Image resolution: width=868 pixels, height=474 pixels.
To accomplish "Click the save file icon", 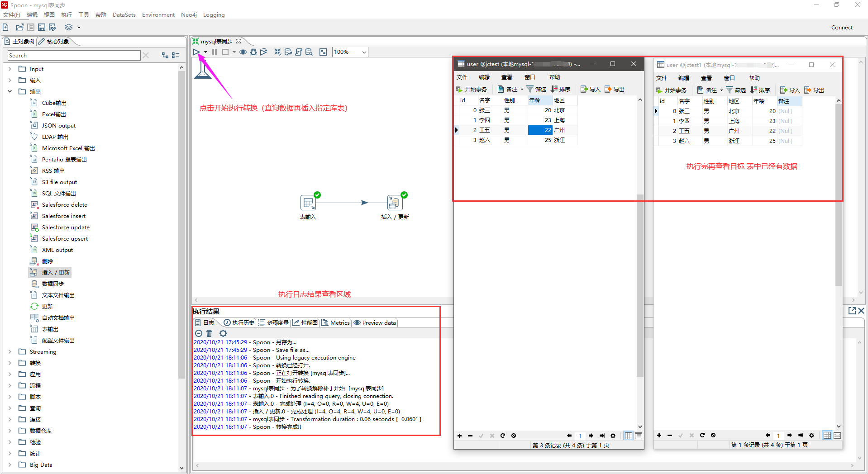I will (42, 27).
